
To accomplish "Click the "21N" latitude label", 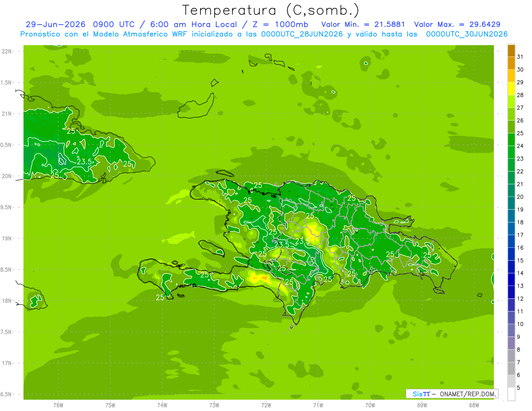I will tap(7, 114).
